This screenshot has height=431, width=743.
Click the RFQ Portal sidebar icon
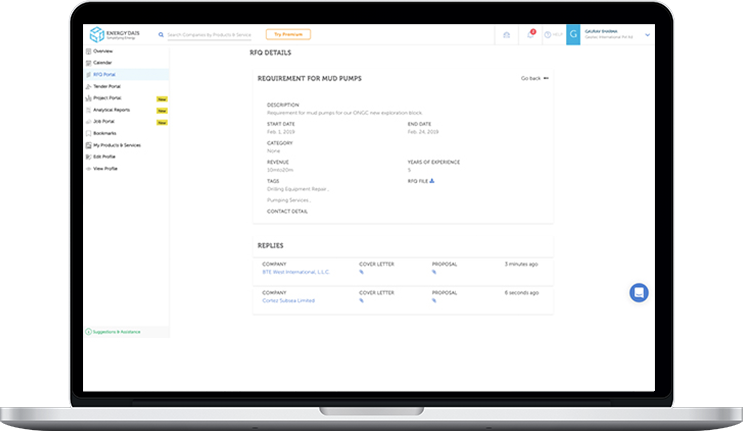[88, 74]
